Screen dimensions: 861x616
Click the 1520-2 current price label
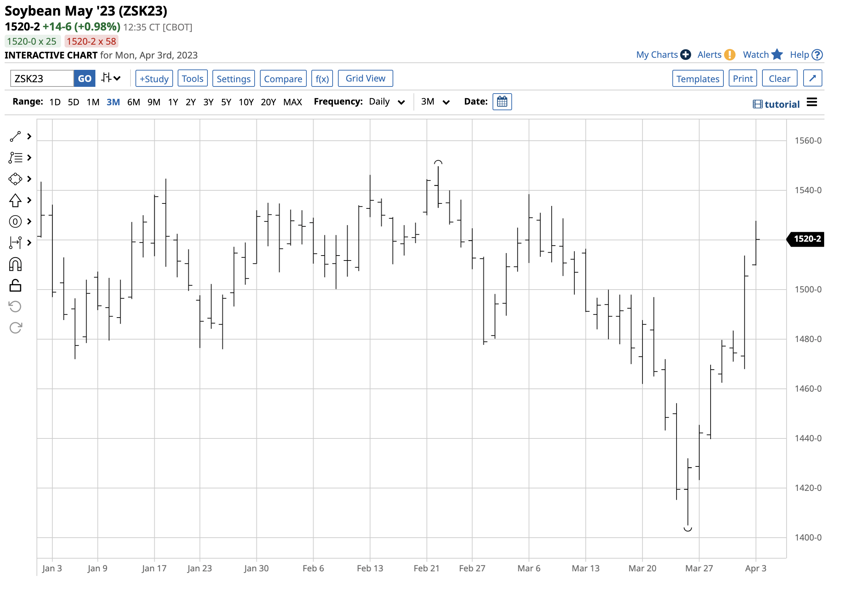(806, 239)
